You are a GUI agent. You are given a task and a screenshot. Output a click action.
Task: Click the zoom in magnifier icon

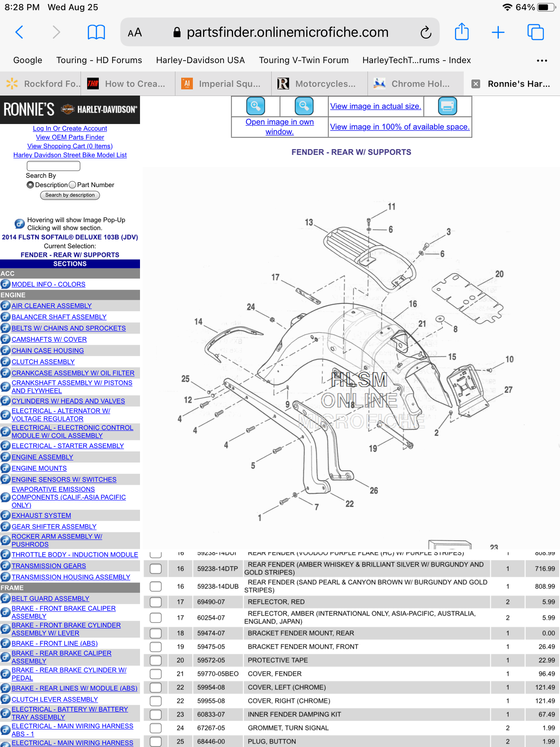[256, 106]
